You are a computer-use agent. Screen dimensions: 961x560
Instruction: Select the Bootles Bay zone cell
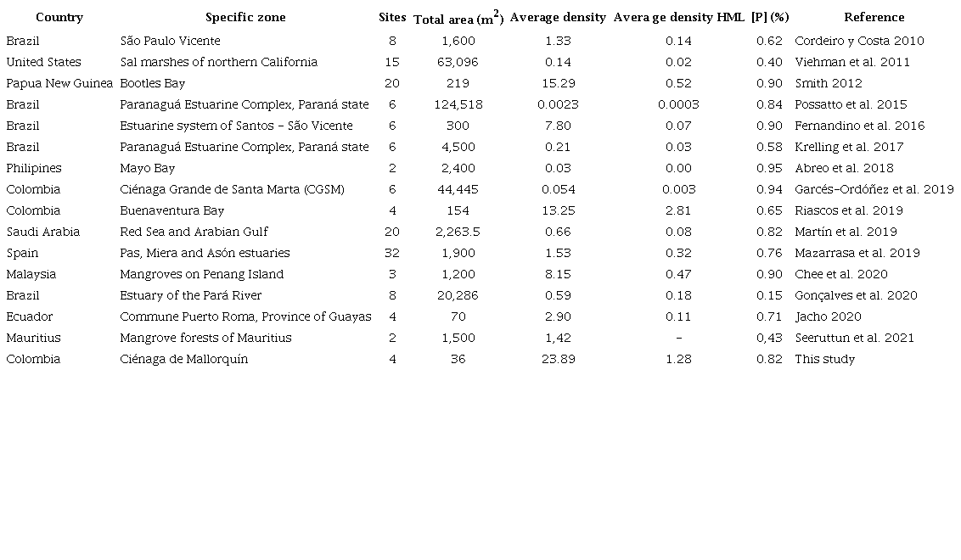click(x=153, y=83)
